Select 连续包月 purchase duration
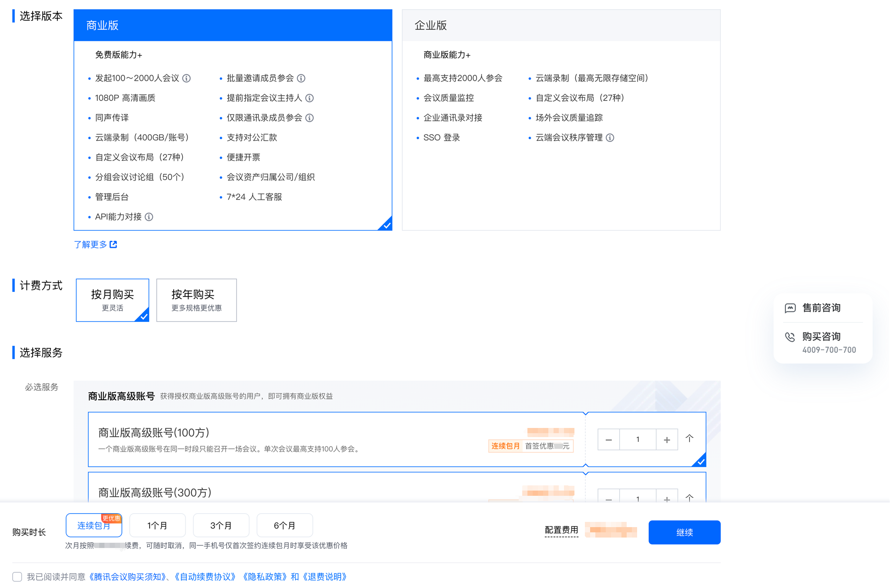 point(94,525)
